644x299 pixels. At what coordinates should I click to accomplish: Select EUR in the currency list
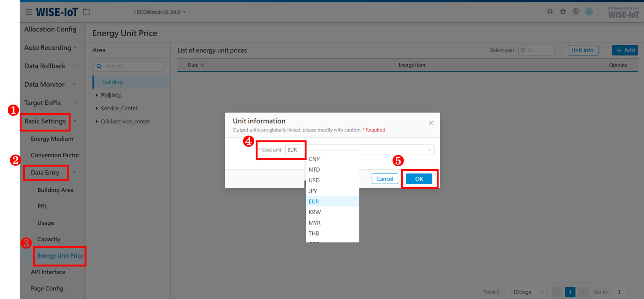click(333, 201)
